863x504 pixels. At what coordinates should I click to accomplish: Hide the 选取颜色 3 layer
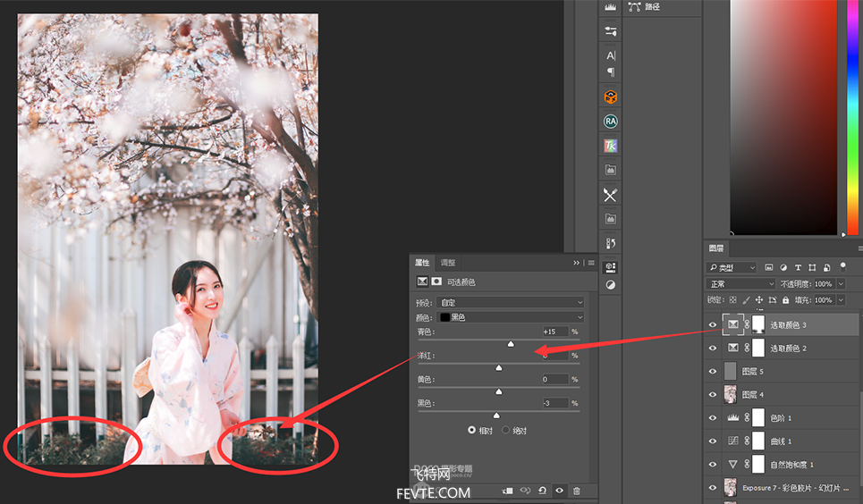coord(713,324)
